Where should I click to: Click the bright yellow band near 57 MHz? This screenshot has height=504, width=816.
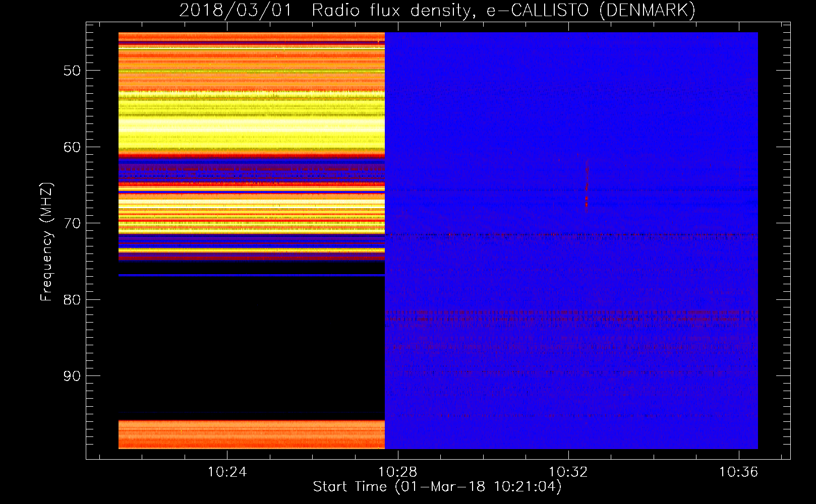[252, 125]
